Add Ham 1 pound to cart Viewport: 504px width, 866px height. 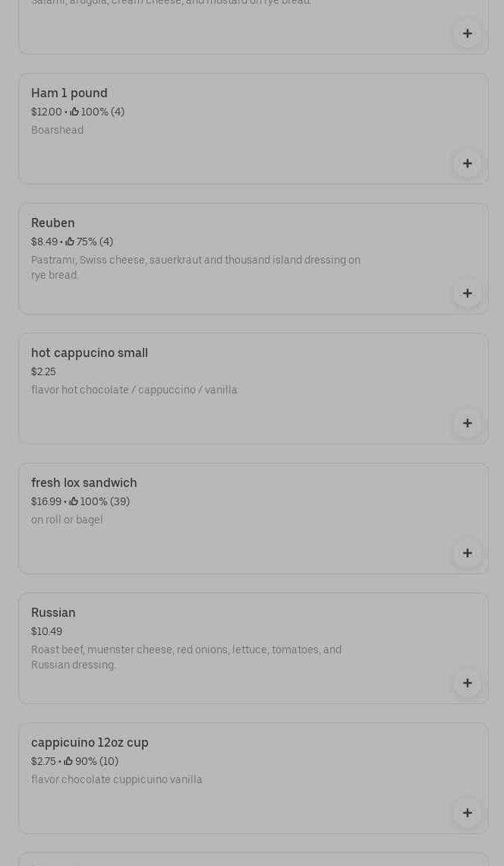(x=468, y=163)
